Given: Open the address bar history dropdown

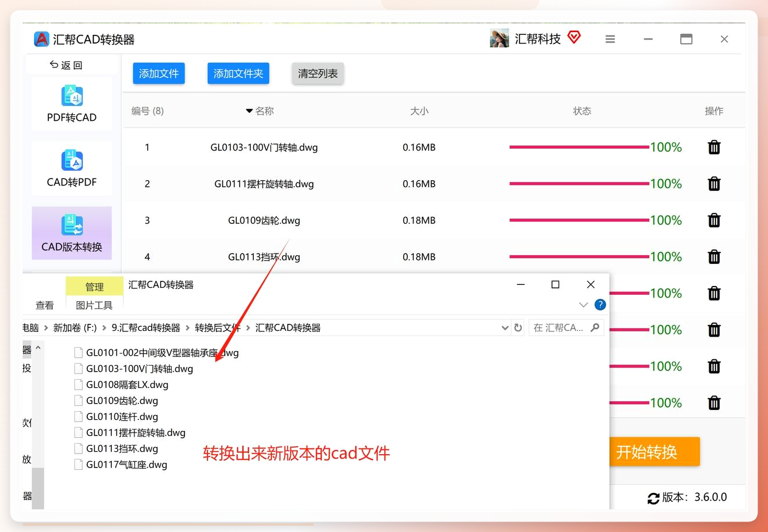Looking at the screenshot, I should [x=504, y=328].
